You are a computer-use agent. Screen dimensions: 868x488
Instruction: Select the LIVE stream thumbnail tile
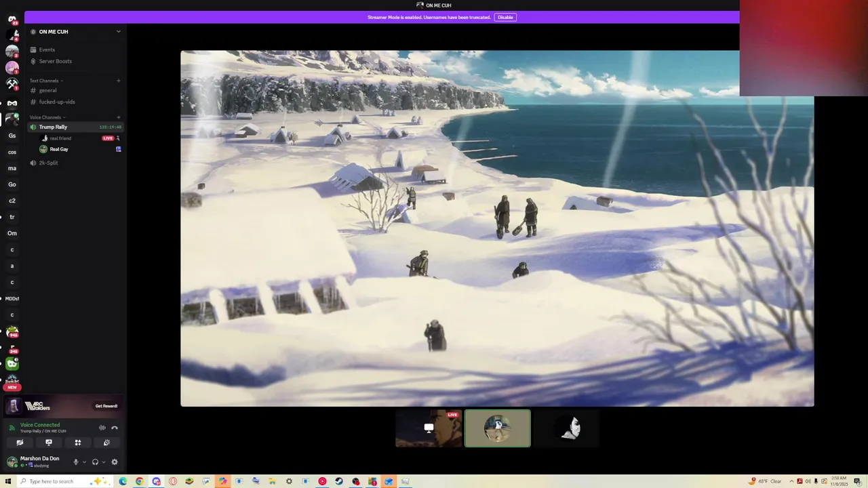tap(429, 428)
